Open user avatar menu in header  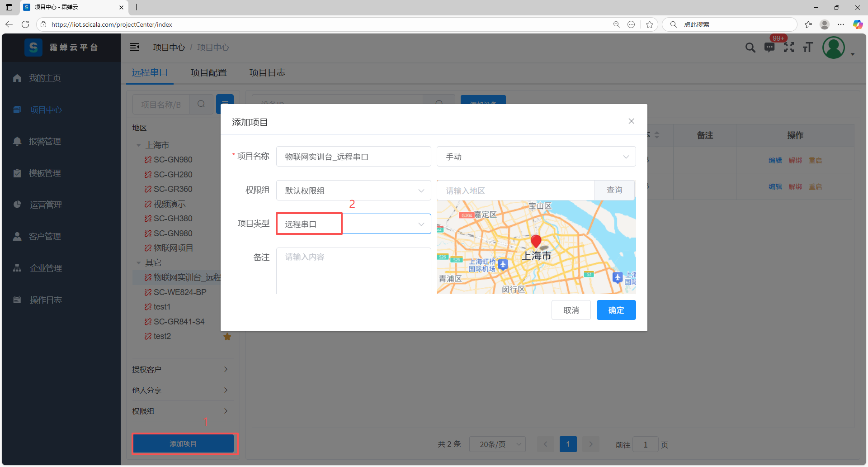click(x=834, y=48)
